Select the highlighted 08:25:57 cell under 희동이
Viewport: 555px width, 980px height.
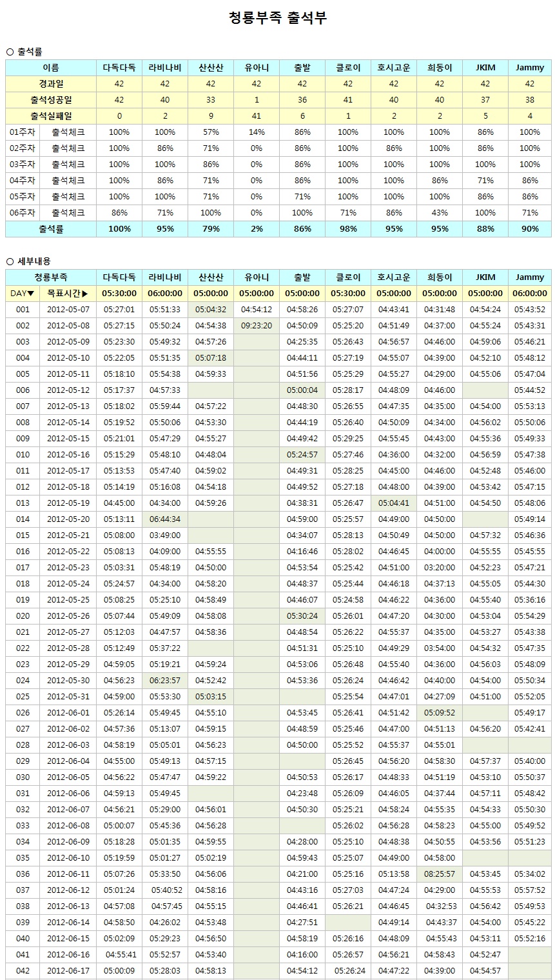coord(440,874)
